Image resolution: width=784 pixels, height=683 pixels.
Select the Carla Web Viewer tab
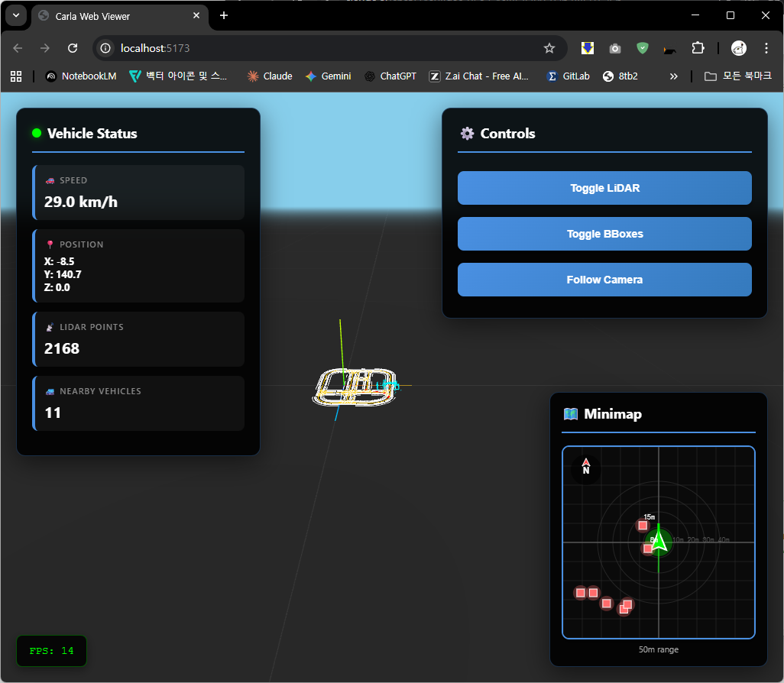pos(115,16)
